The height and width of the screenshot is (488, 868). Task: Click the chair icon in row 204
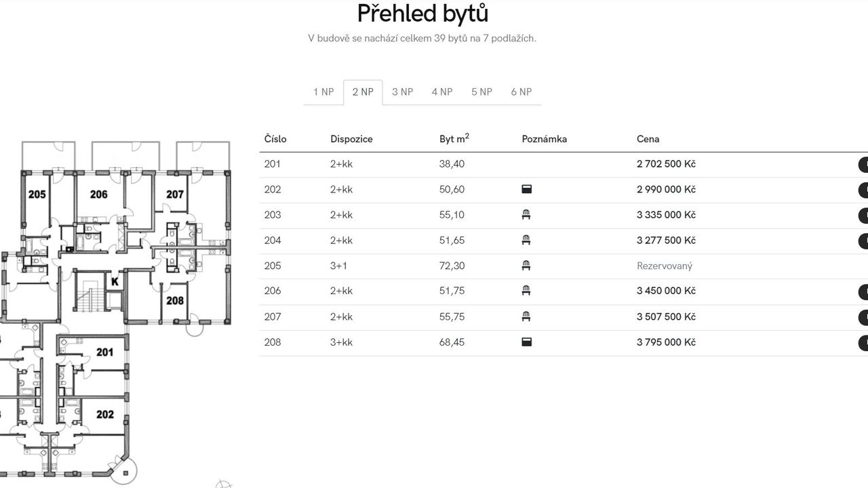click(526, 240)
